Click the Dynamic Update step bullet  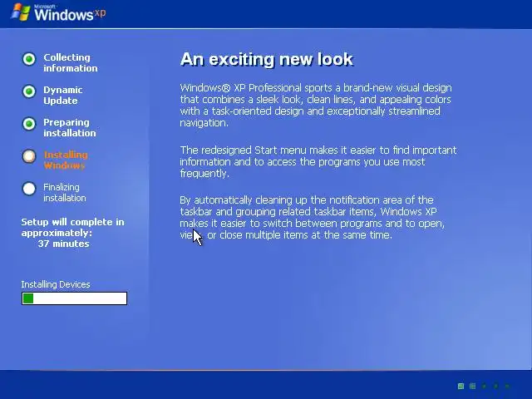(29, 91)
